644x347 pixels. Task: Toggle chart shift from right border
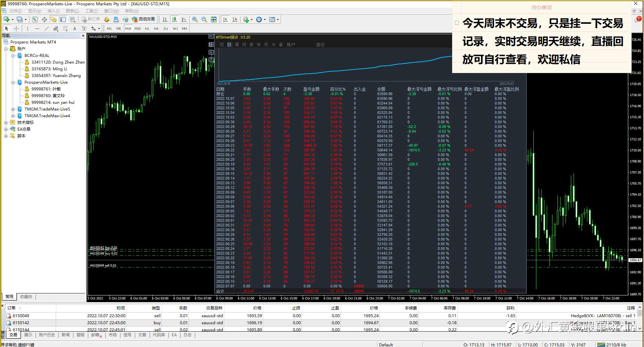[x=235, y=19]
